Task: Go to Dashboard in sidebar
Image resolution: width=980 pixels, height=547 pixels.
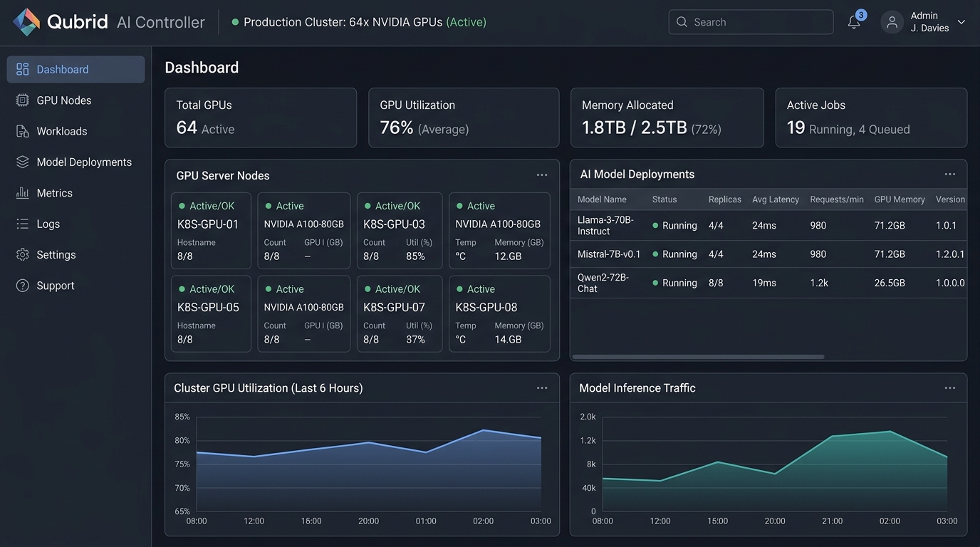Action: (x=75, y=69)
